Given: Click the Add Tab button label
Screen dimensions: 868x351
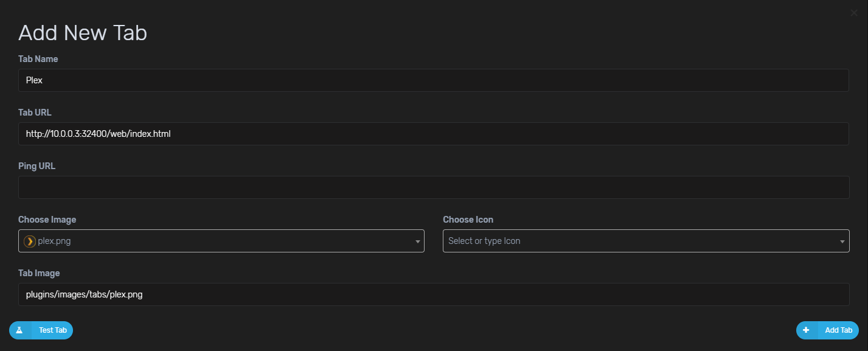Looking at the screenshot, I should click(x=838, y=330).
